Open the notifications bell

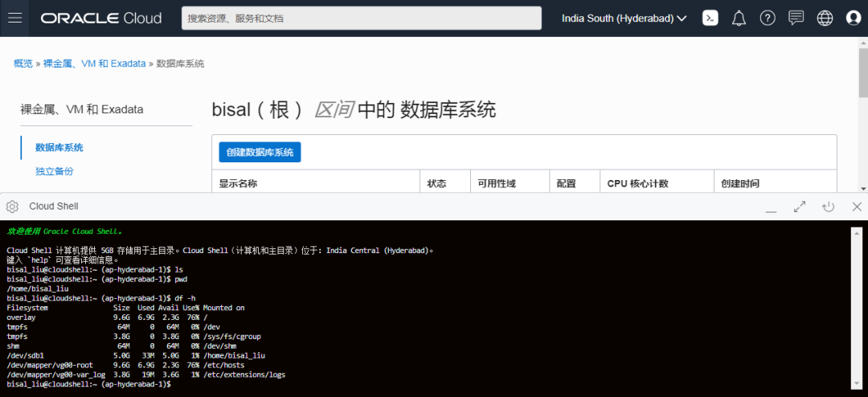click(739, 18)
